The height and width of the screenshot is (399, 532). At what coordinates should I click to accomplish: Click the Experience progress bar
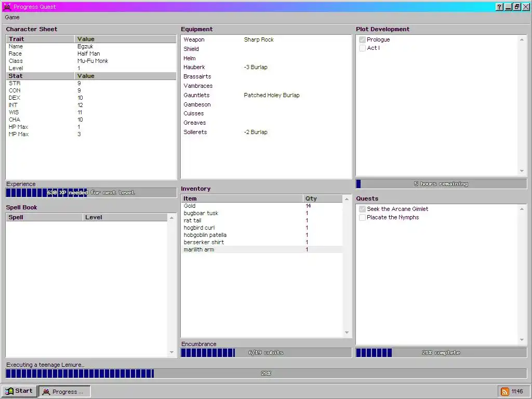click(91, 193)
